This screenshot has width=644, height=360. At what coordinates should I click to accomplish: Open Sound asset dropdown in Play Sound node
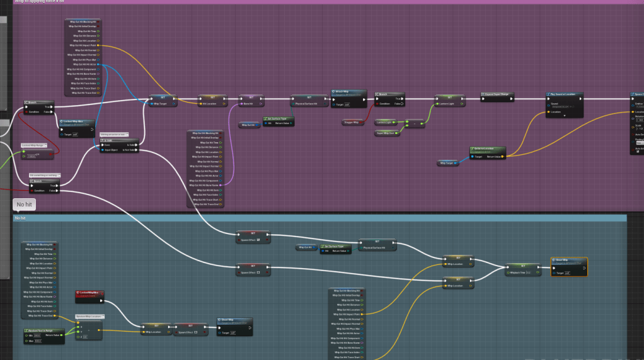pyautogui.click(x=564, y=107)
